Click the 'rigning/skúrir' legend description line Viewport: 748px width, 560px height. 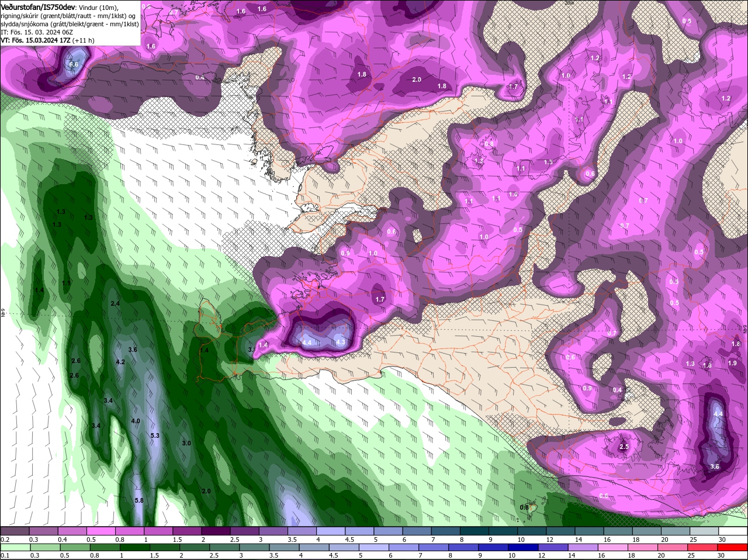pyautogui.click(x=68, y=15)
